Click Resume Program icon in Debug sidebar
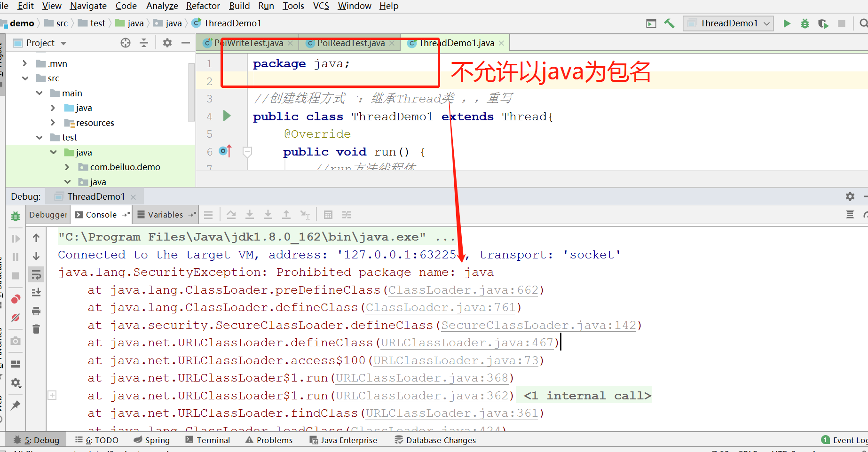 pyautogui.click(x=16, y=239)
